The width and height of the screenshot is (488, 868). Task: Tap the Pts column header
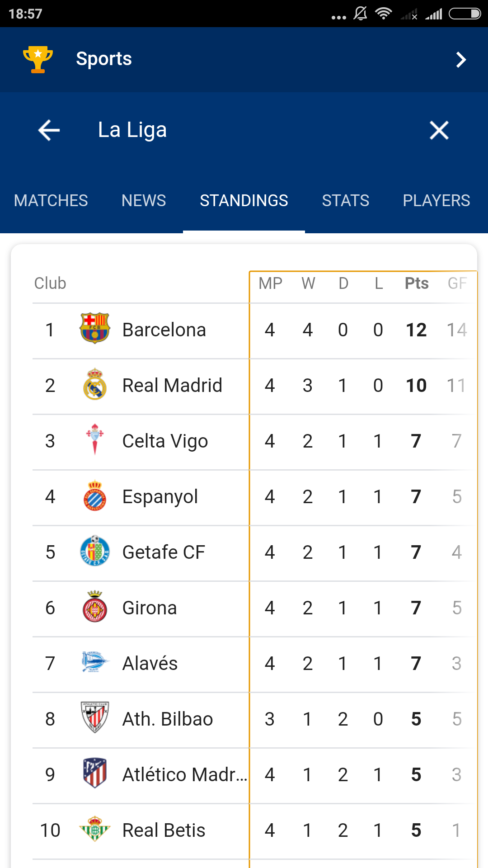tap(416, 283)
